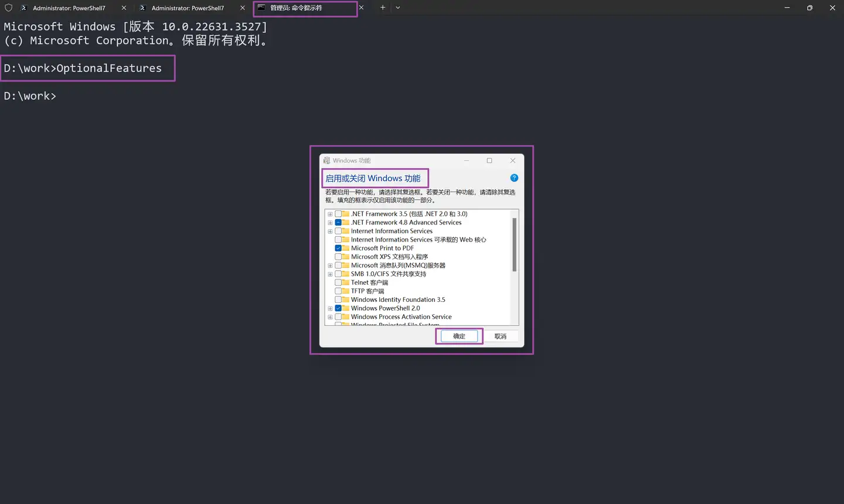Toggle the .NET Framework 4.8 Advanced Services checkbox

coord(338,223)
